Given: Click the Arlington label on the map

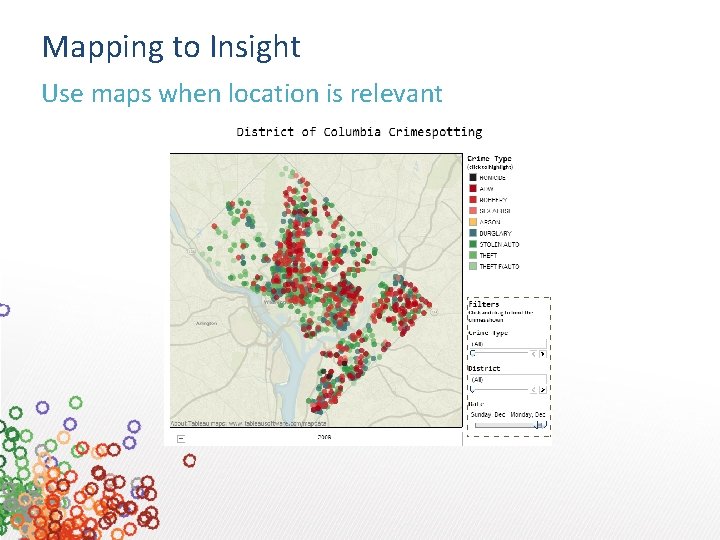Looking at the screenshot, I should click(207, 323).
